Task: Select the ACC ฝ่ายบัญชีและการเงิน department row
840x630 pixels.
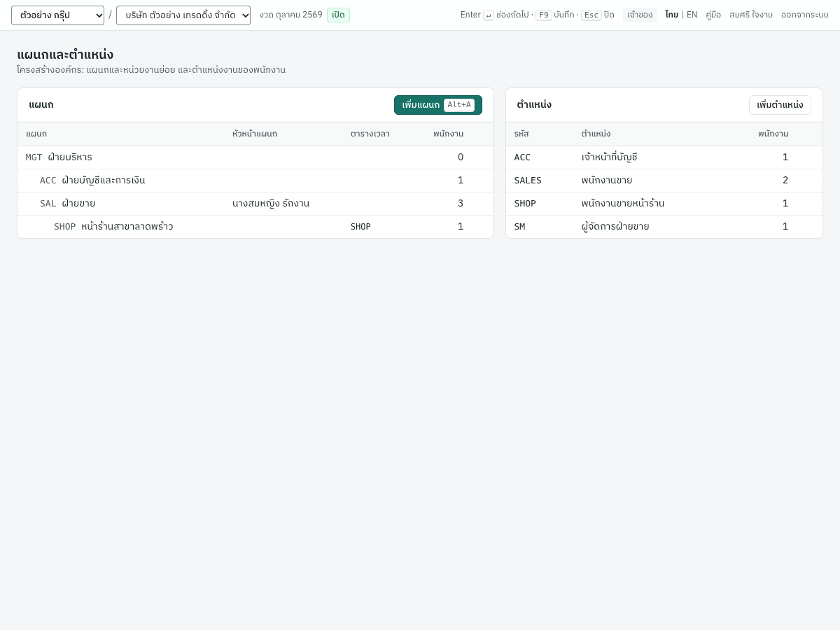Action: click(255, 181)
